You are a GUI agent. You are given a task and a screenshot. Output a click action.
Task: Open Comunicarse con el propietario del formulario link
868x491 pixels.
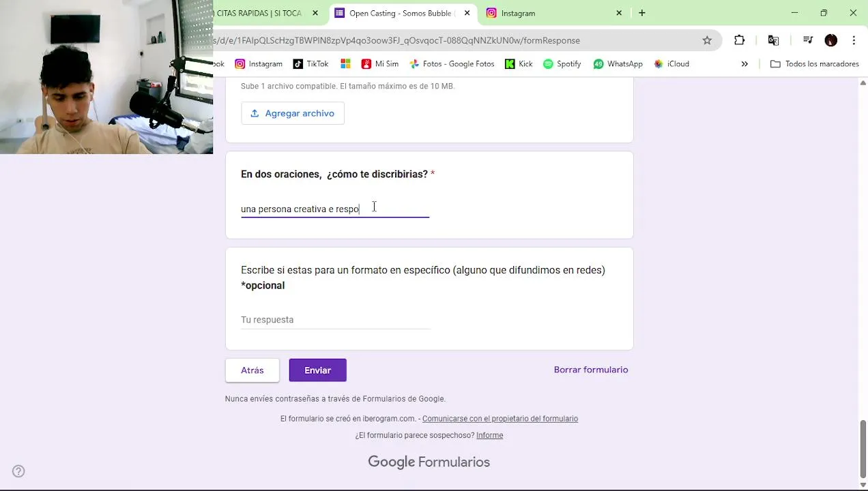pyautogui.click(x=500, y=419)
